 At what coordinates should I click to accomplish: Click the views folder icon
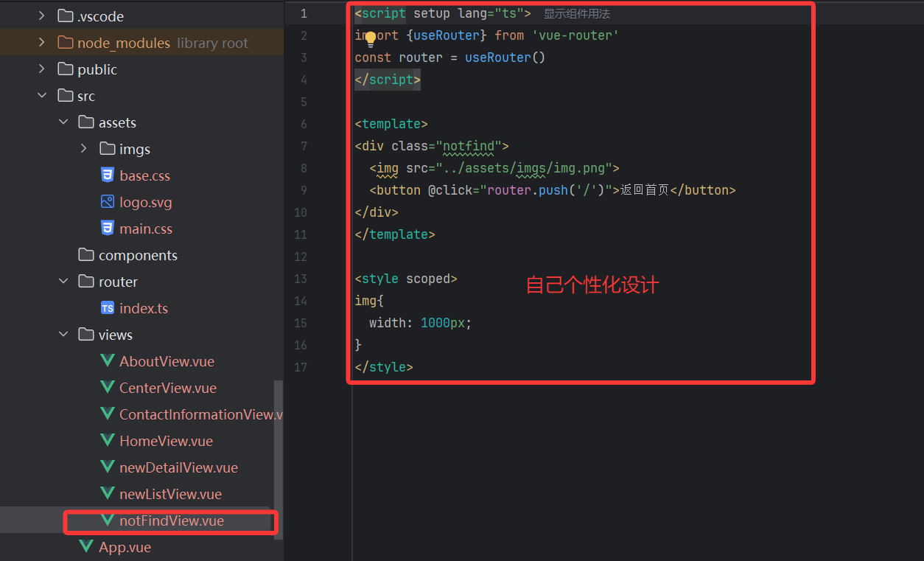click(86, 335)
